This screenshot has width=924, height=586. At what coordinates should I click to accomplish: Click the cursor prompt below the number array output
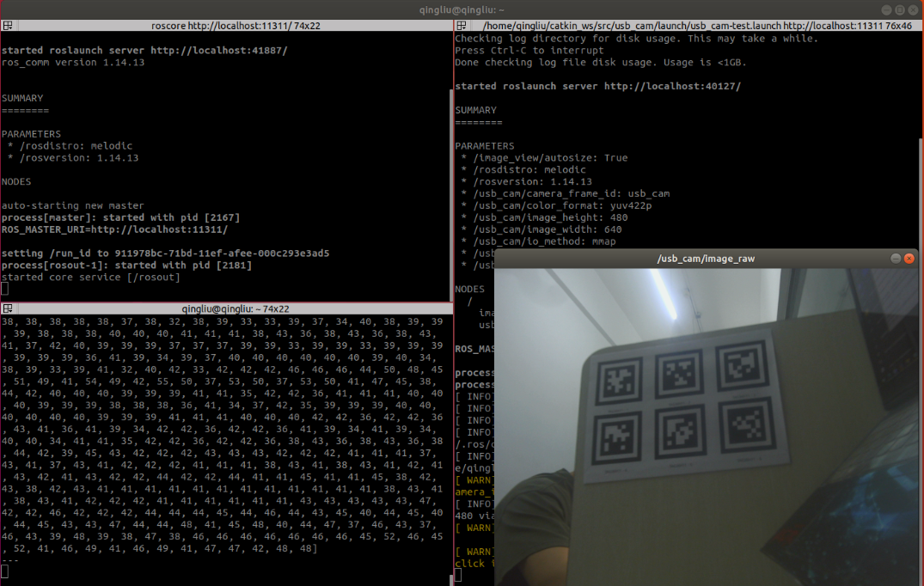4,571
